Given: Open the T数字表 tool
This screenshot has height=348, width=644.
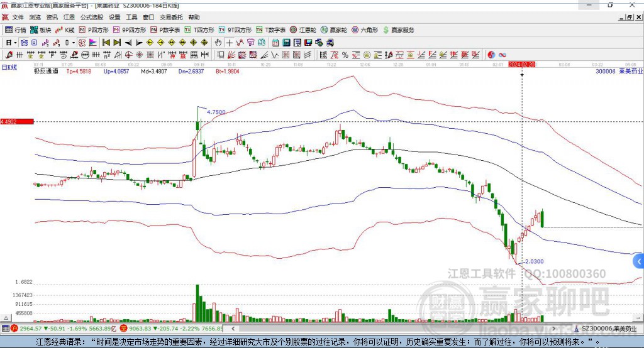Looking at the screenshot, I should [x=270, y=30].
